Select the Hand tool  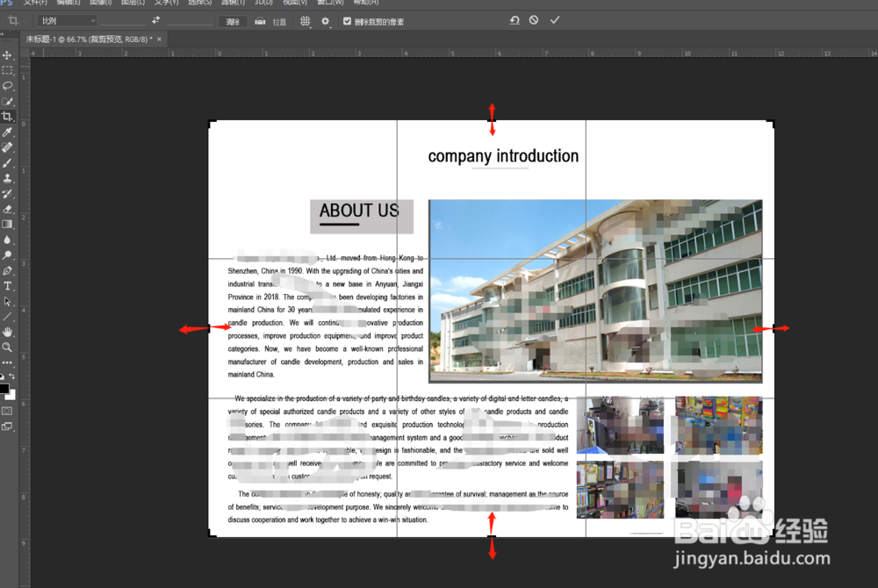pyautogui.click(x=7, y=332)
